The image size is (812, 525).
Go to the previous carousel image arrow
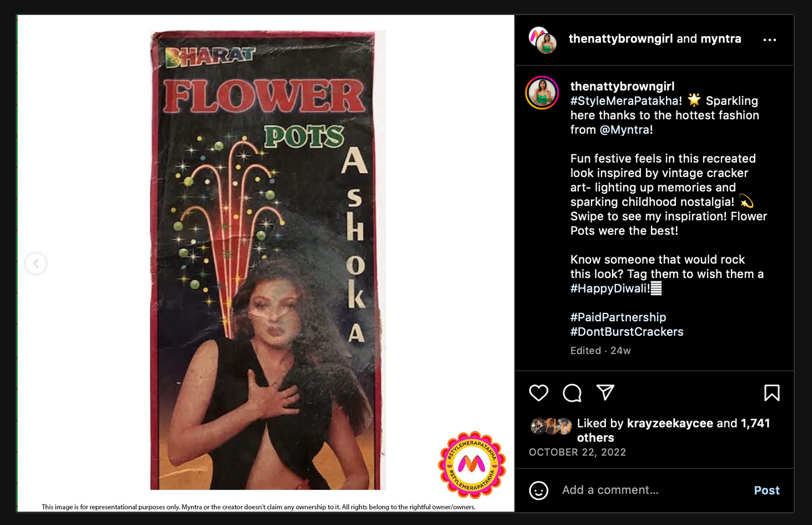coord(36,263)
